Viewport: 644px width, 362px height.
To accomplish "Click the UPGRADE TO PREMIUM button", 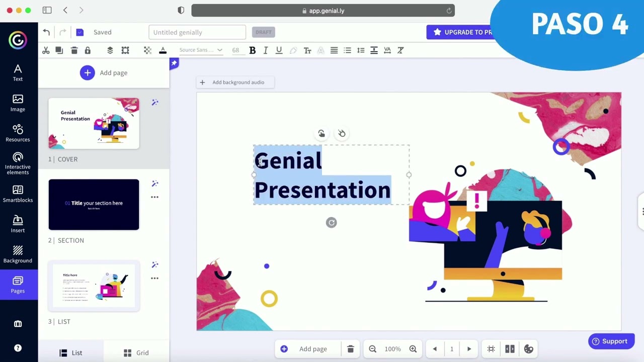I will [461, 32].
